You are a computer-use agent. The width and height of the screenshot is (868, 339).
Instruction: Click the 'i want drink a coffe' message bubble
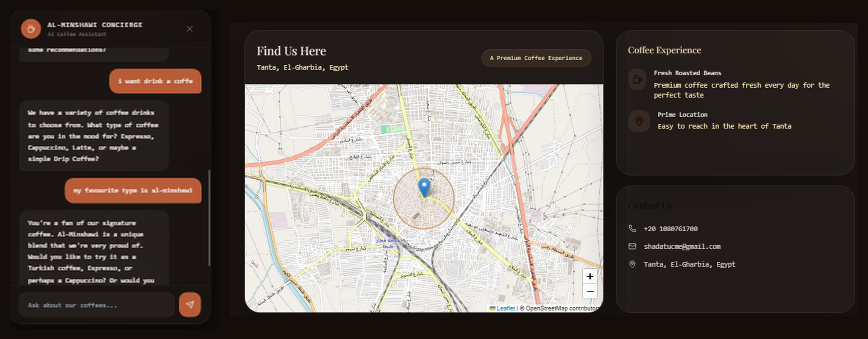[155, 81]
